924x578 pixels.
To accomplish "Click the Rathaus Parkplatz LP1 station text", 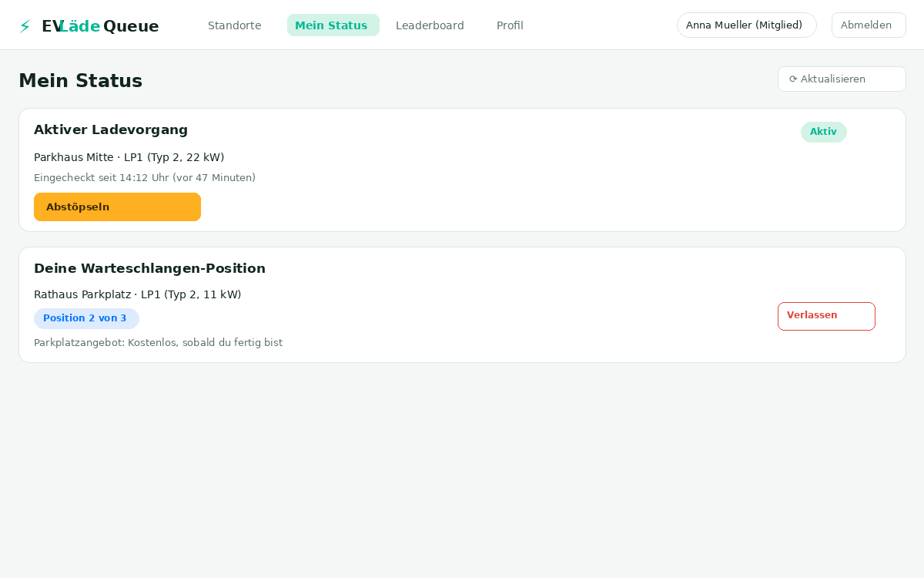I will click(x=137, y=294).
